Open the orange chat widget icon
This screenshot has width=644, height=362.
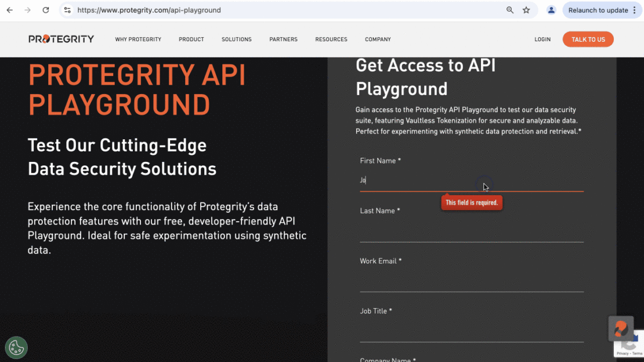coord(621,329)
